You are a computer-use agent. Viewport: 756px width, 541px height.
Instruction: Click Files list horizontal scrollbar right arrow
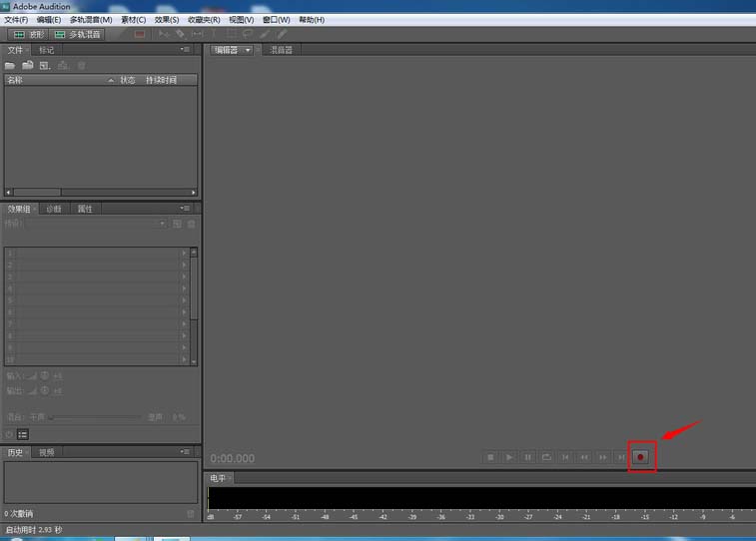click(x=194, y=193)
